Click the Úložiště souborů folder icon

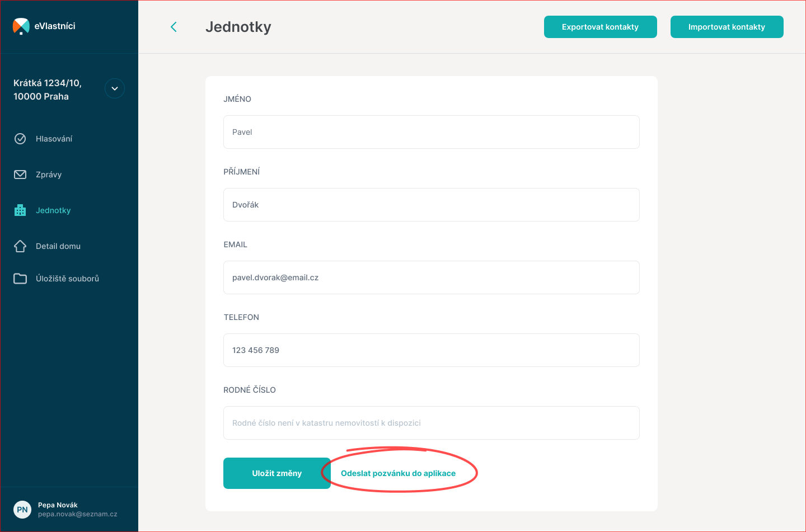[x=20, y=279]
